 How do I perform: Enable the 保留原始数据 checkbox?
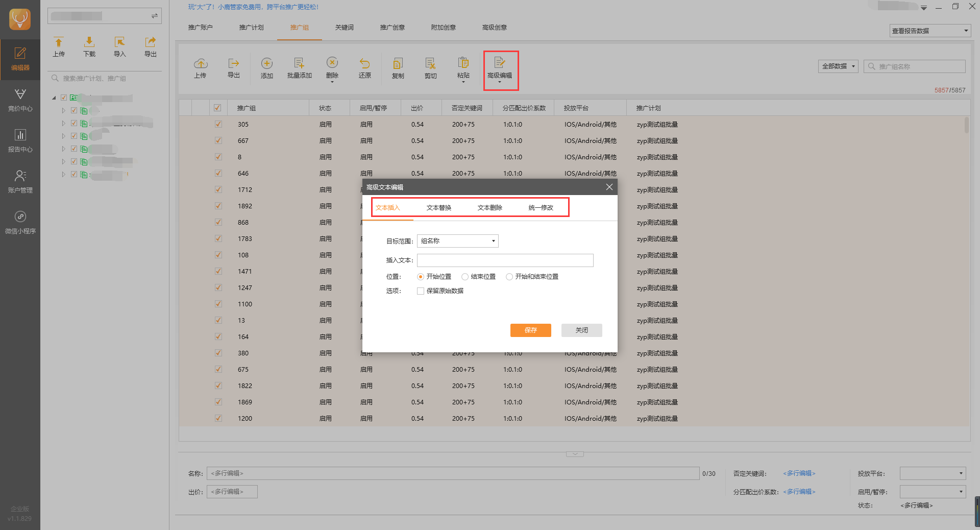(x=421, y=291)
